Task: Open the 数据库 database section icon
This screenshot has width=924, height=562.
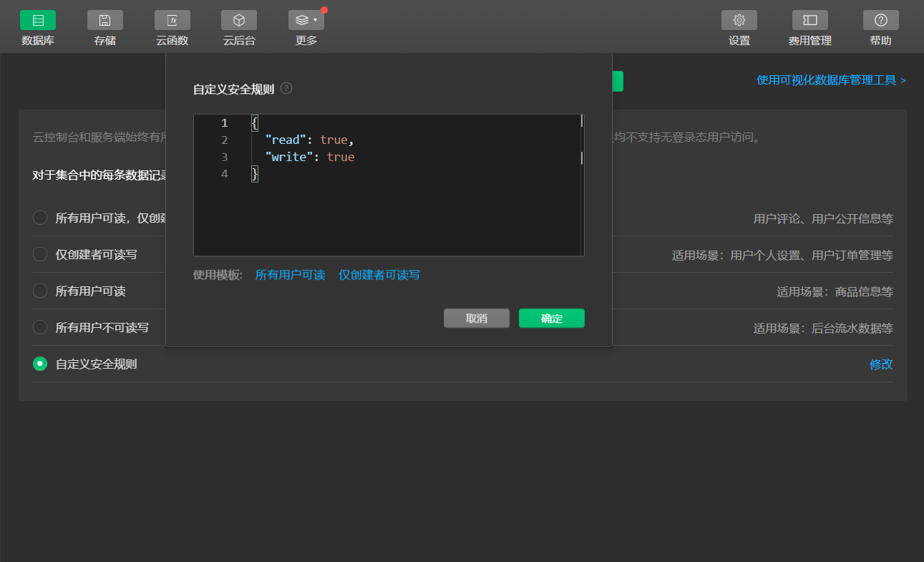Action: tap(38, 20)
